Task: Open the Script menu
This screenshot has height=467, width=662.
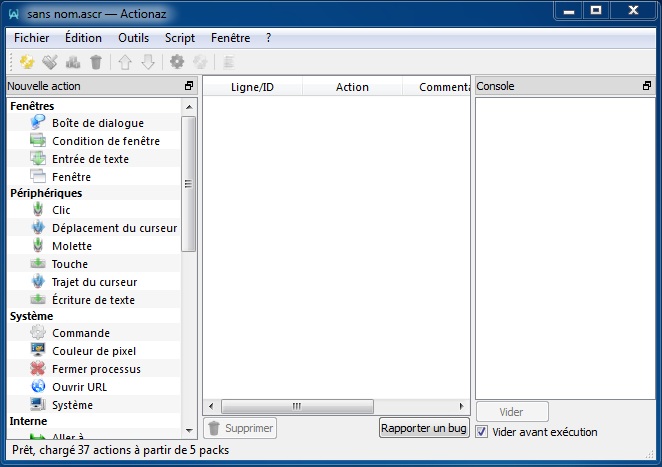Action: [x=180, y=37]
